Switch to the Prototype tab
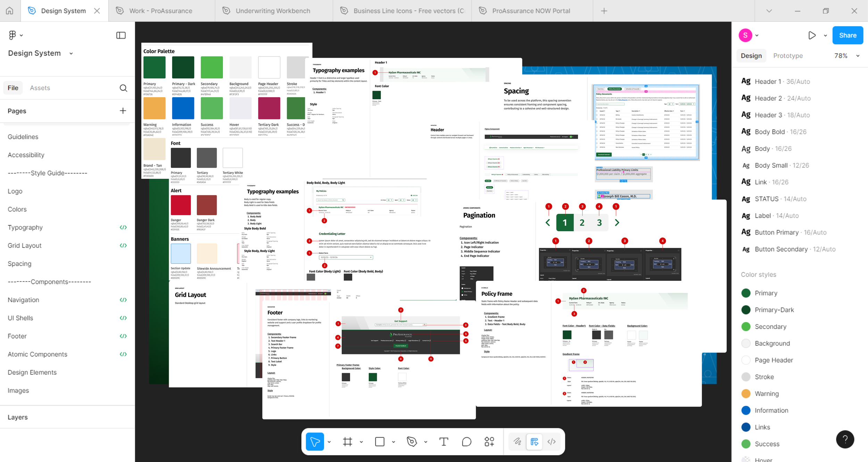 788,56
